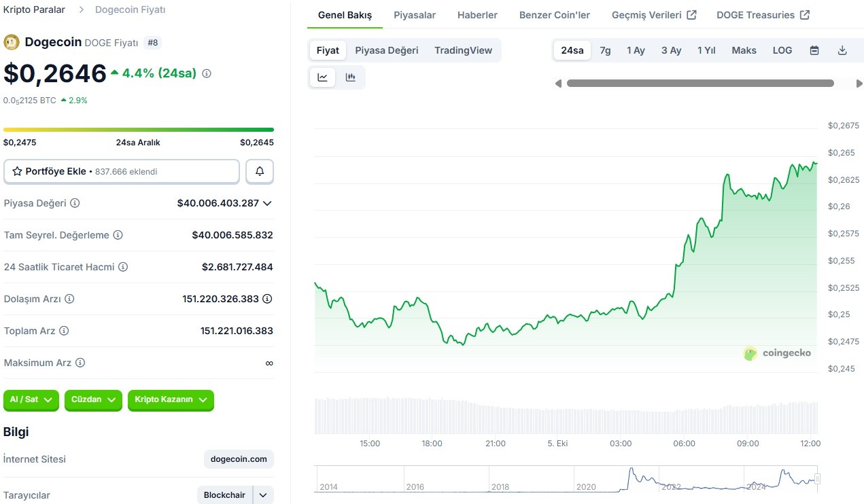This screenshot has height=504, width=864.
Task: Click the #8 rank badge
Action: 153,43
